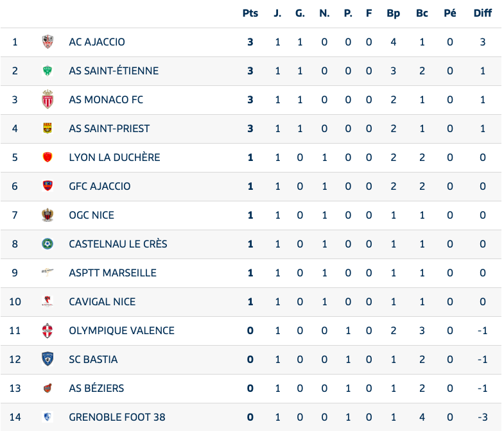Click the OGC Nice club crest
The width and height of the screenshot is (504, 431).
pyautogui.click(x=48, y=216)
